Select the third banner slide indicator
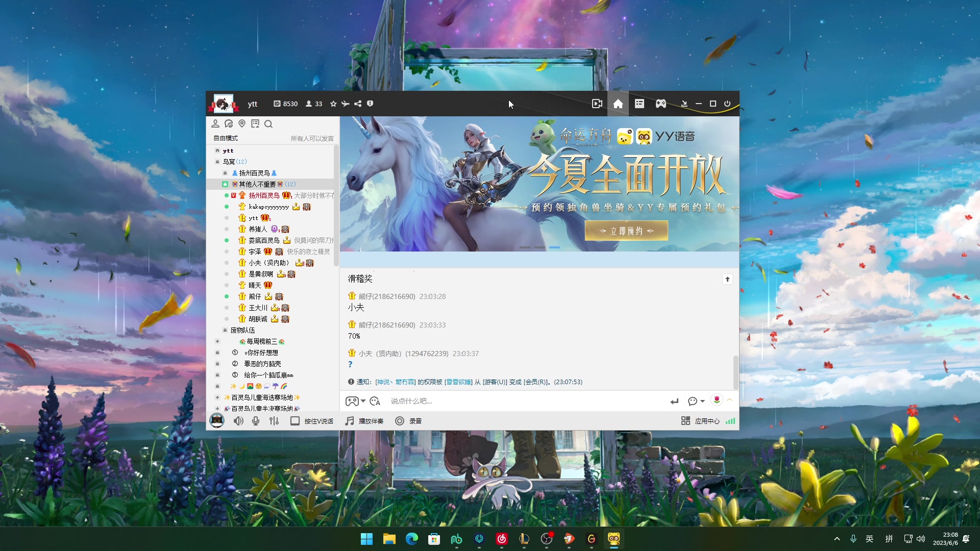This screenshot has width=980, height=551. tap(554, 247)
